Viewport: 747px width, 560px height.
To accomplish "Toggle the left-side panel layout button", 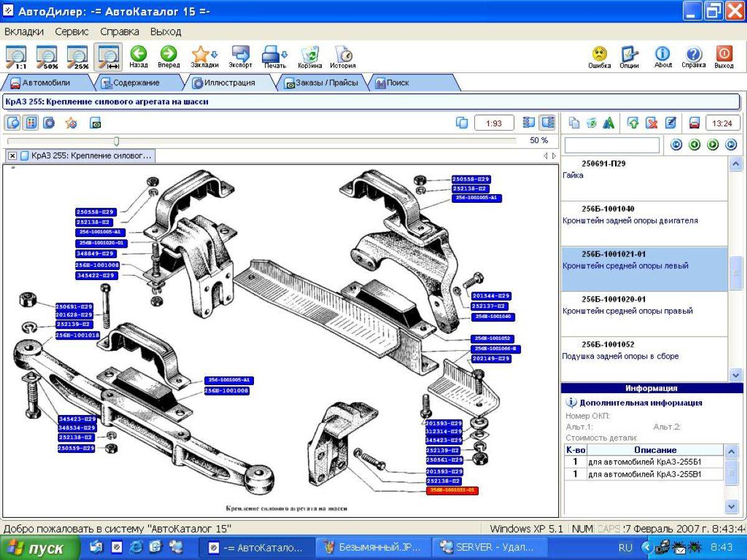I will [529, 123].
